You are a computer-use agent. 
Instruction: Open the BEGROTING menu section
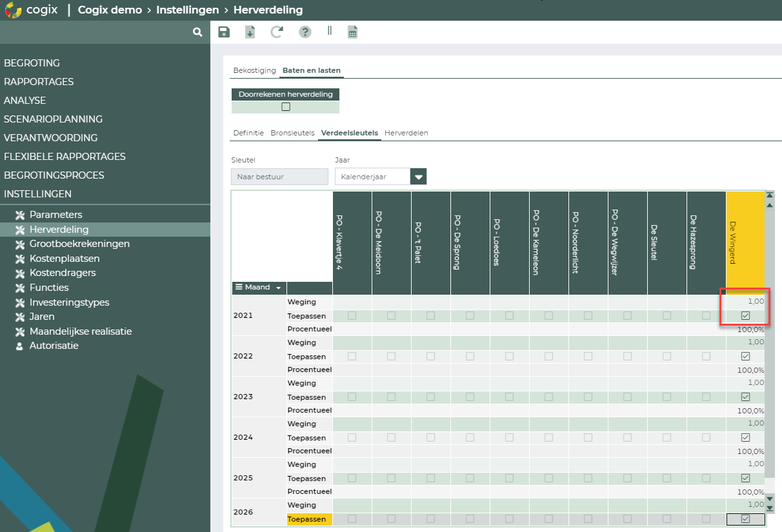(x=32, y=63)
